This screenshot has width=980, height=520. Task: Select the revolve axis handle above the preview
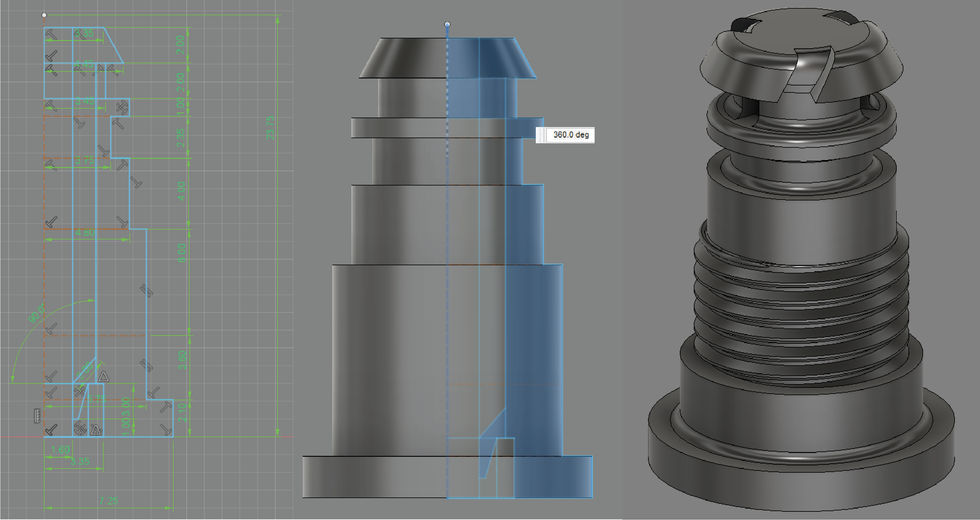(447, 24)
